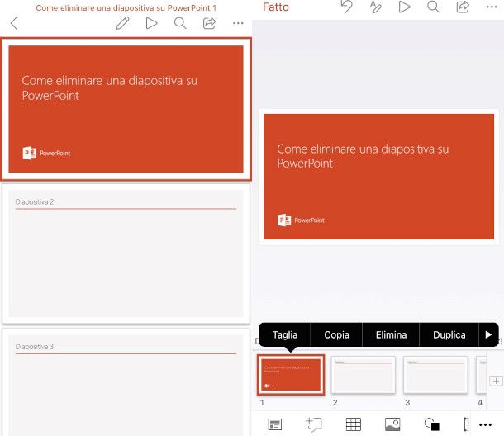
Task: Tap the back chevron in the left window
Action: tap(14, 23)
